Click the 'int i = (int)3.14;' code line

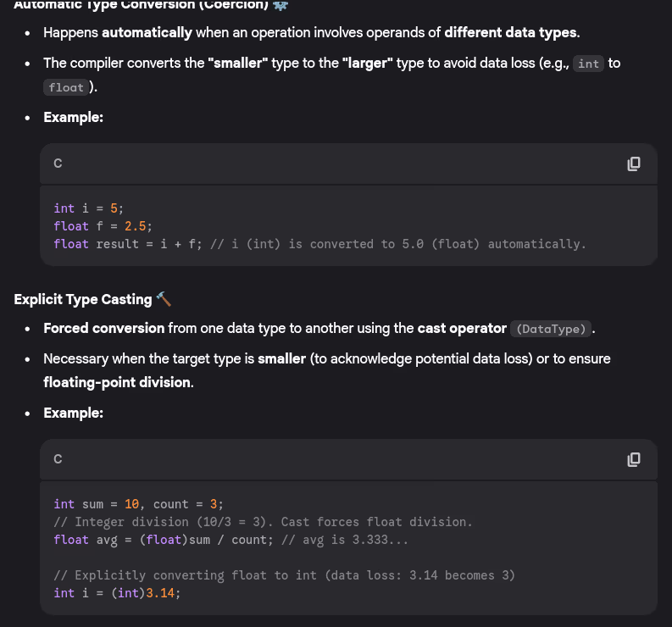pos(117,593)
